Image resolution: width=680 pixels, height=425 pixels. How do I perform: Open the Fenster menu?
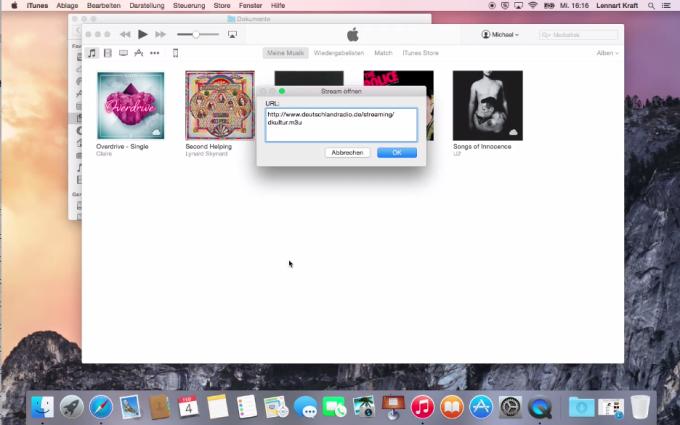tap(250, 6)
